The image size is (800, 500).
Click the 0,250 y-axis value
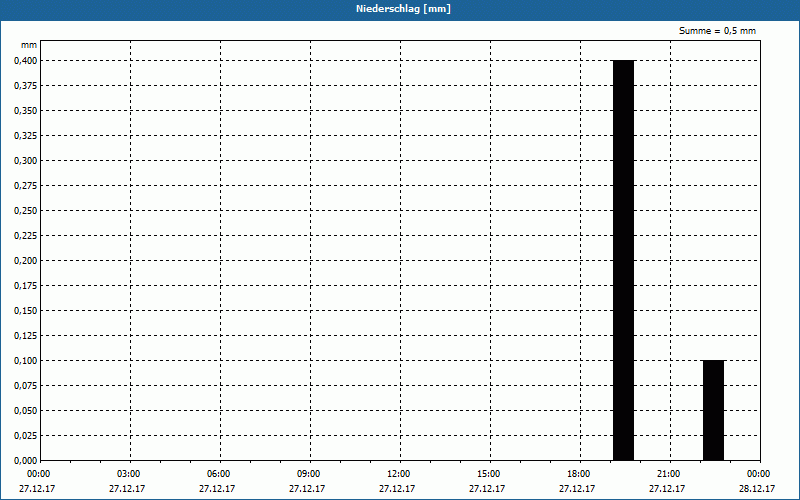(26, 211)
